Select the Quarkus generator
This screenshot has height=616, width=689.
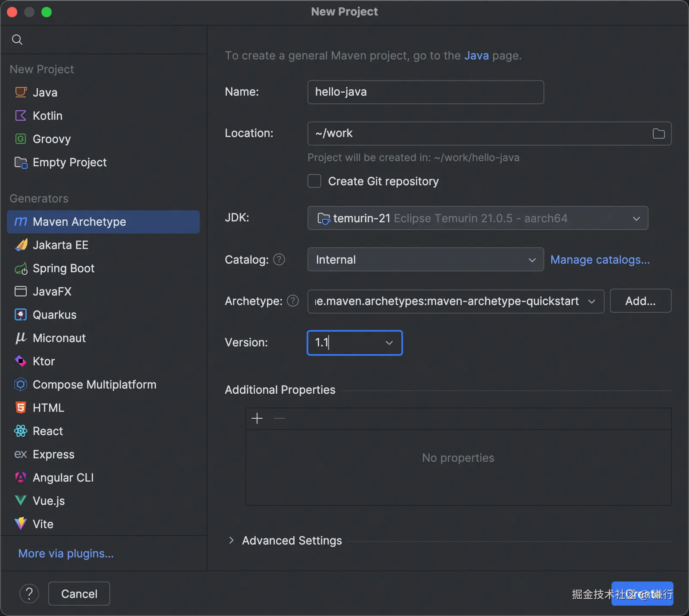pos(54,315)
